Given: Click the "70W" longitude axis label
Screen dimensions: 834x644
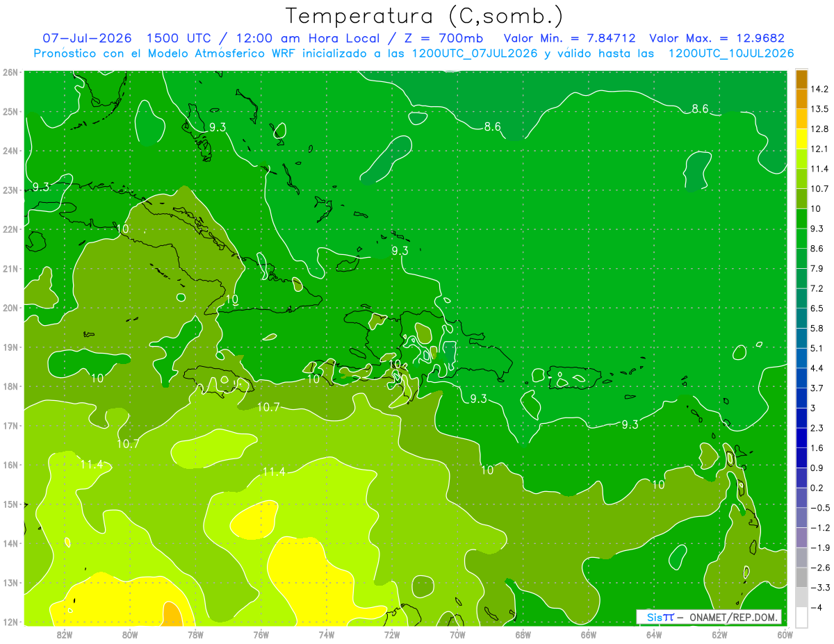Looking at the screenshot, I should 457,634.
